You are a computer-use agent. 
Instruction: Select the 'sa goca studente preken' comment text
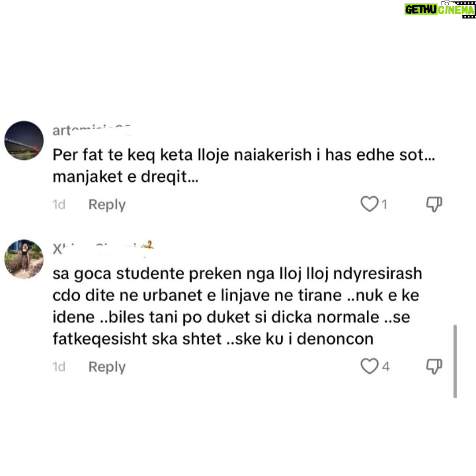coord(237,306)
